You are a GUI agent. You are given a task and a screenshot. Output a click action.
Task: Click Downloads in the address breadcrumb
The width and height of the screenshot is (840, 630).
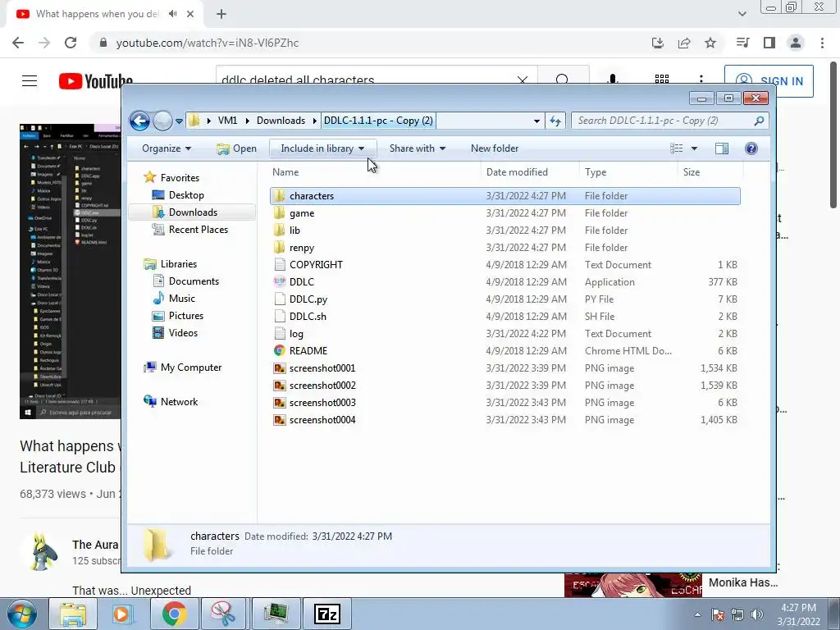click(x=281, y=121)
